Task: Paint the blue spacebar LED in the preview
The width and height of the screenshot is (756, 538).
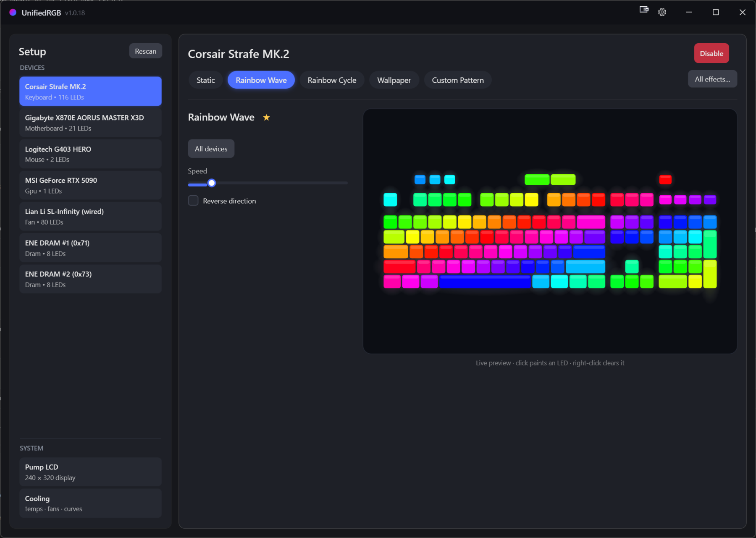Action: coord(485,281)
